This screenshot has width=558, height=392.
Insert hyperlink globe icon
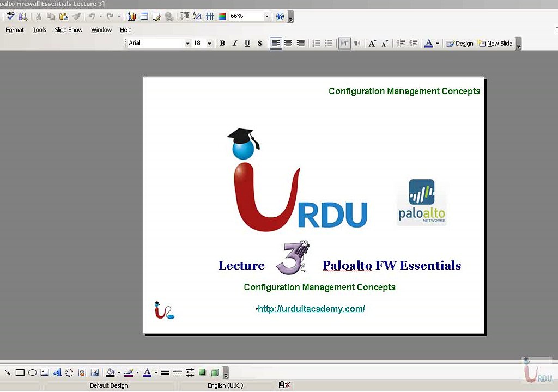click(169, 16)
